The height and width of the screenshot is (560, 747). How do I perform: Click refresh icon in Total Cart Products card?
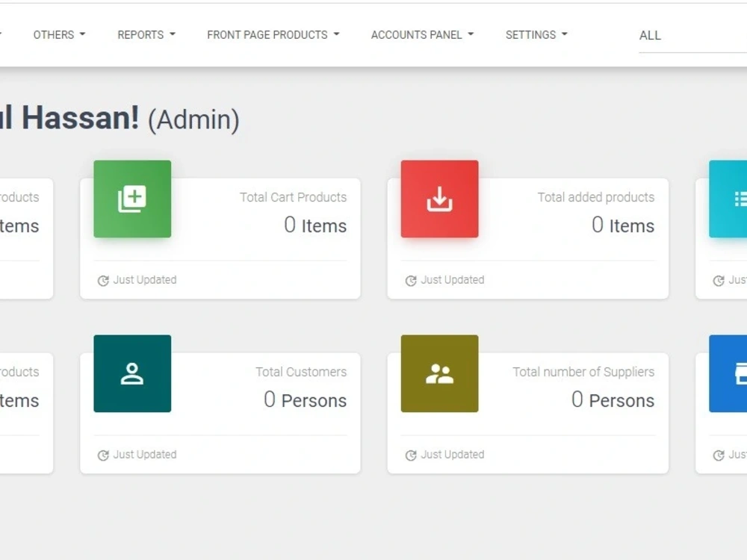tap(103, 281)
